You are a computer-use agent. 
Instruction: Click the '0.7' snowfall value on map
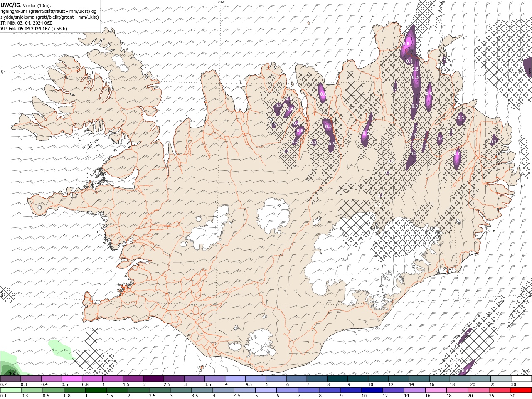click(457, 154)
